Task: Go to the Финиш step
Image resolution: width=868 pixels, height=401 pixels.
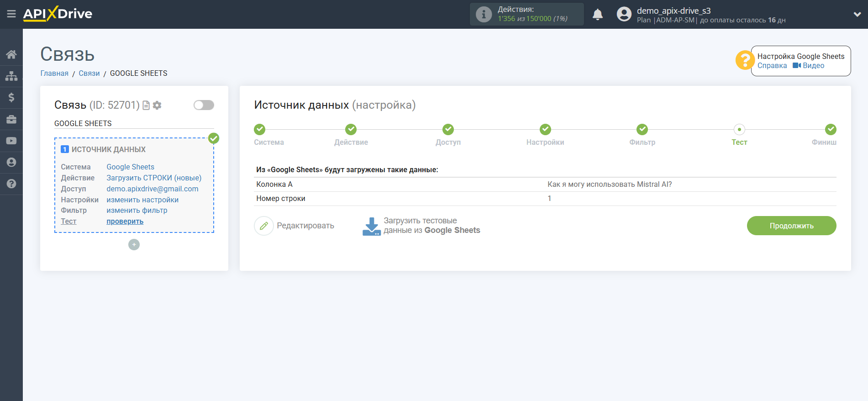Action: [831, 130]
